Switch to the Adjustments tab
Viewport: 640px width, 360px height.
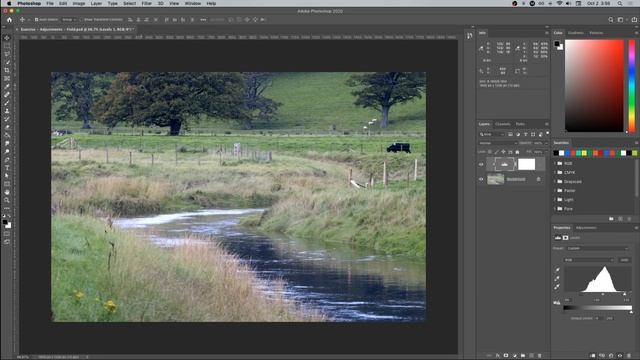(586, 228)
